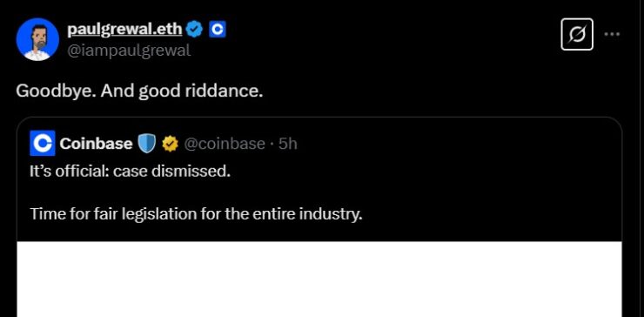The image size is (644, 317).
Task: Click "It's official: case dismissed." quoted text
Action: point(131,171)
